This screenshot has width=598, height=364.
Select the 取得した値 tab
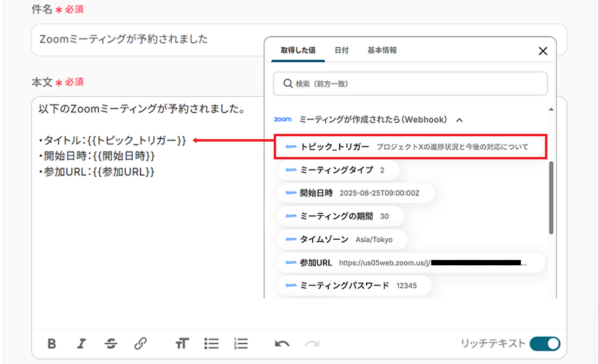pos(298,50)
